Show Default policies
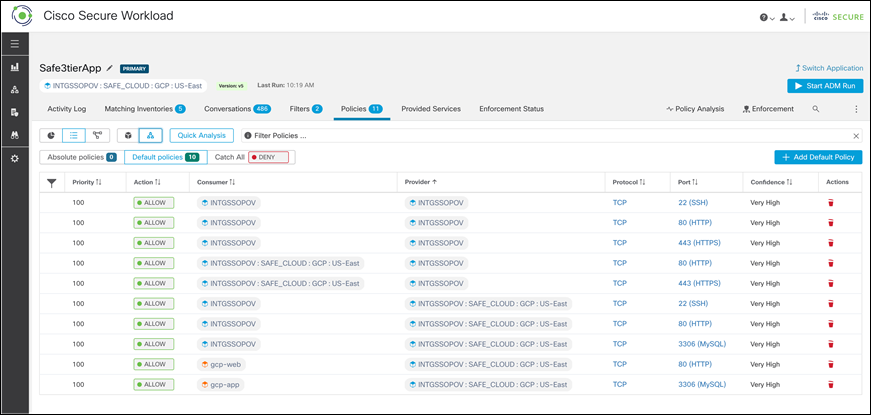The image size is (871, 415). (x=166, y=157)
